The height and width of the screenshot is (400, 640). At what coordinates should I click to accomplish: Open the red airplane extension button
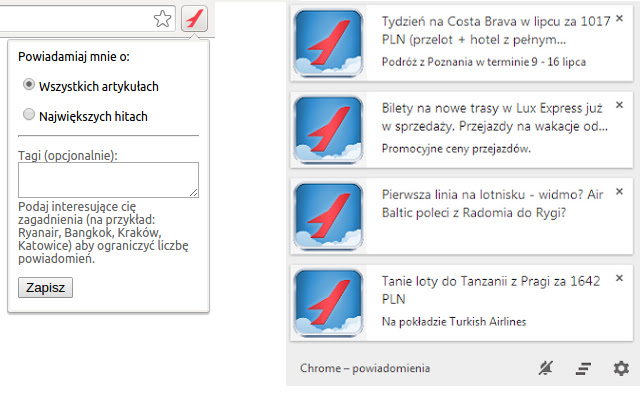tap(194, 19)
